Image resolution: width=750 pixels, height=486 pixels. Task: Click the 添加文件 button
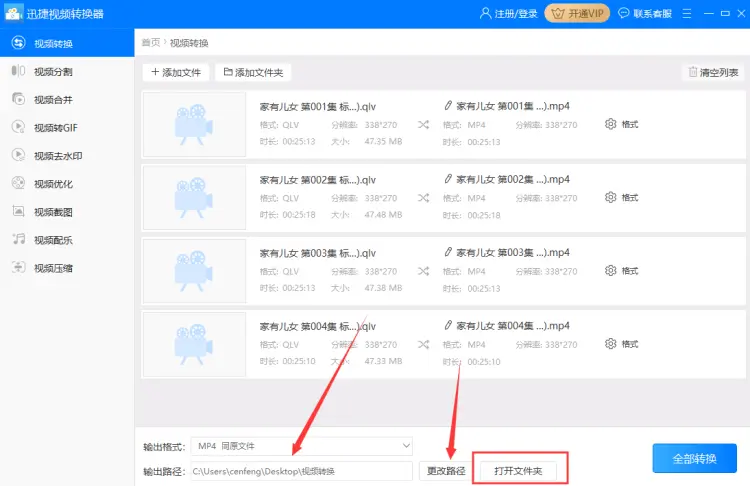[x=176, y=72]
